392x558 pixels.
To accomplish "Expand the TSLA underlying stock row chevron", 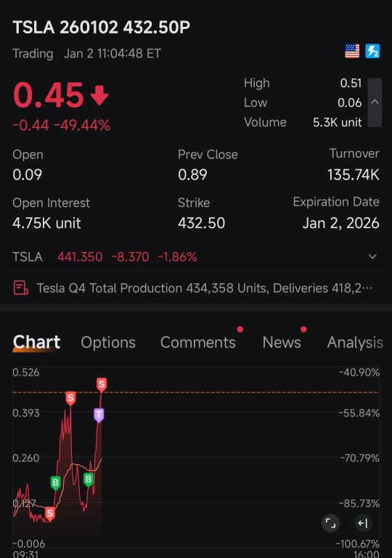I will 372,256.
